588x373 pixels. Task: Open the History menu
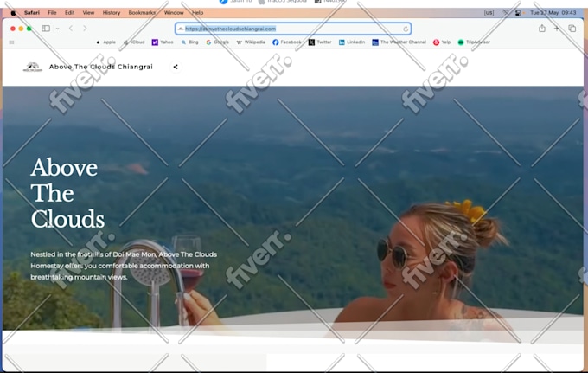pos(112,13)
